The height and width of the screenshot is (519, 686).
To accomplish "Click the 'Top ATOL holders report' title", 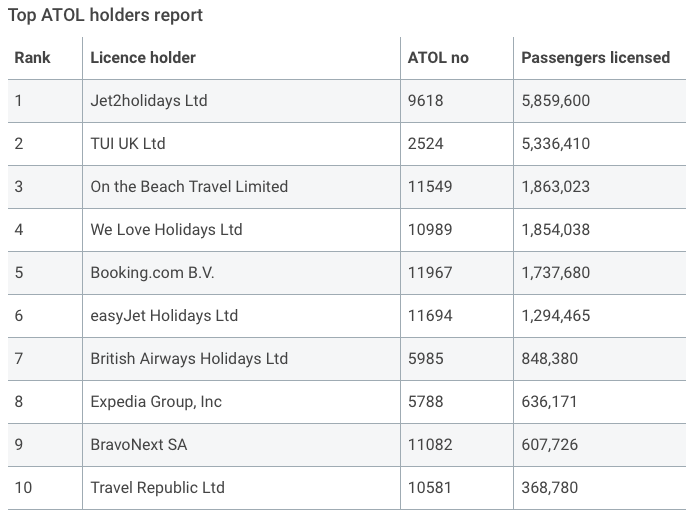I will pos(105,15).
